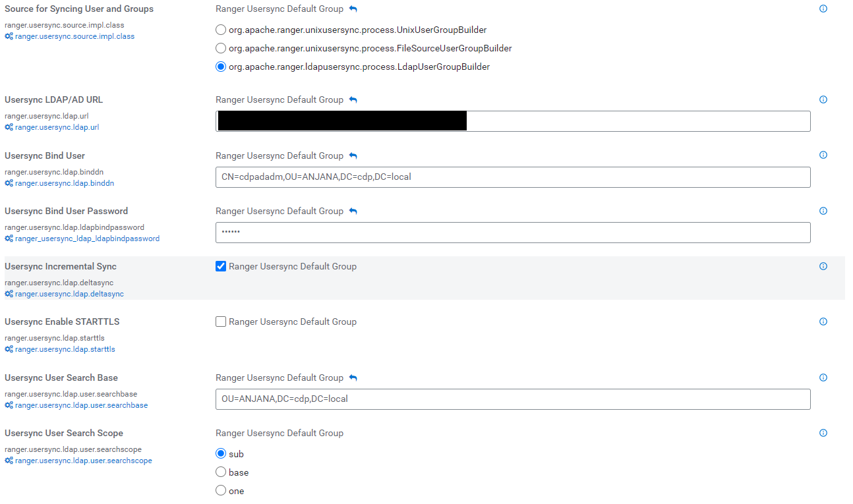This screenshot has width=853, height=504.
Task: Uncheck Usersync Incremental Sync checkbox
Action: point(221,267)
